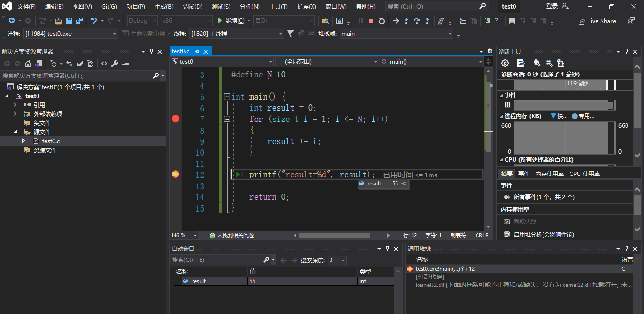Click the Undo arrow icon
This screenshot has width=644, height=314.
94,21
